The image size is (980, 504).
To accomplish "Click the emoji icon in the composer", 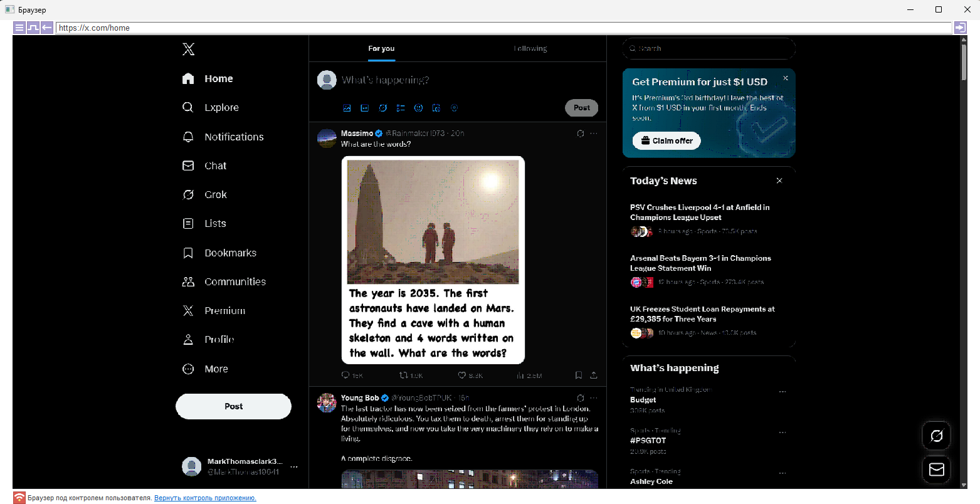I will [418, 108].
